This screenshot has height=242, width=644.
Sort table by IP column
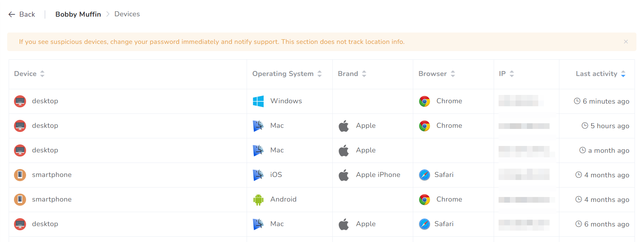coord(512,74)
